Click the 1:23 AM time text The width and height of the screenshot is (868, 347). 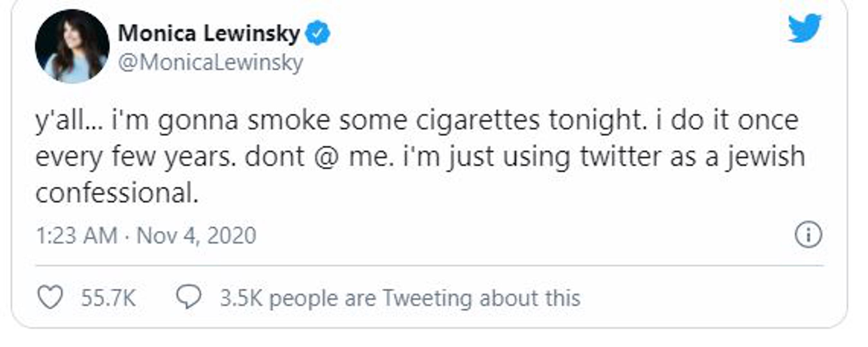coord(77,235)
